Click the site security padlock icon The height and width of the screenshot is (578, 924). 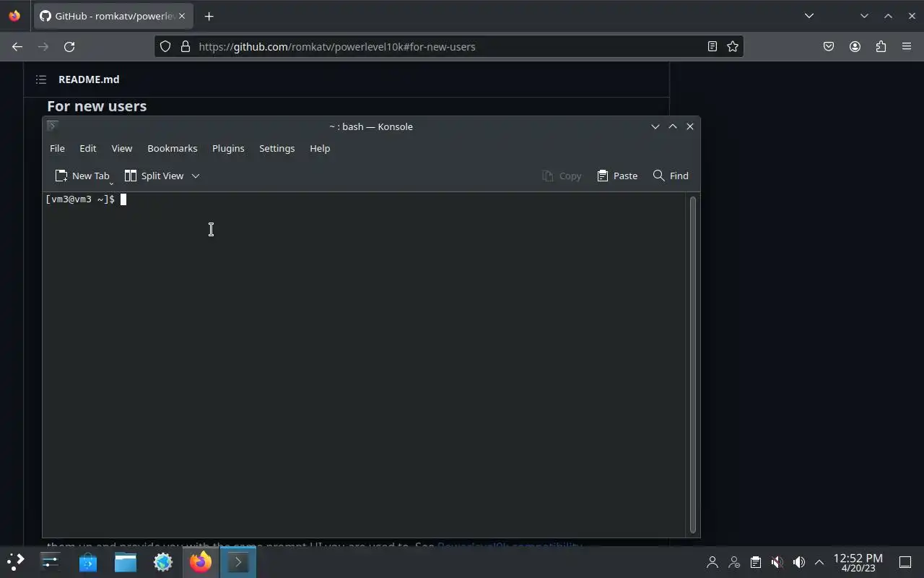(186, 46)
